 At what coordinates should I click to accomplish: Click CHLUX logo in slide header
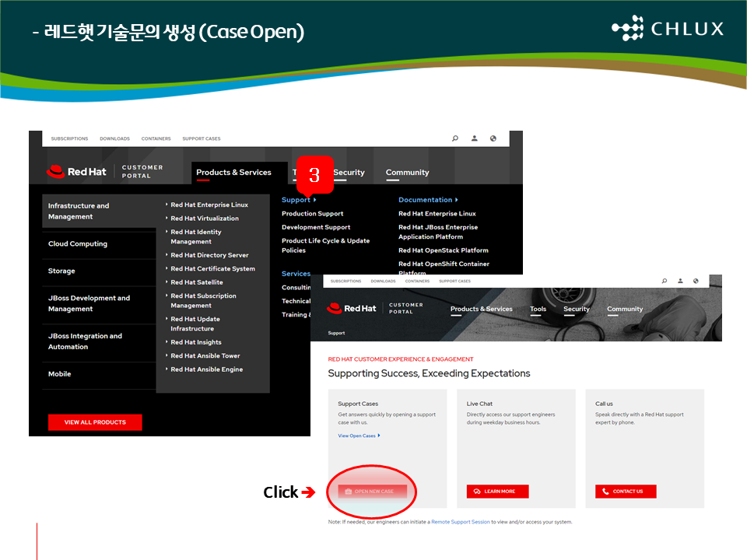[x=668, y=28]
